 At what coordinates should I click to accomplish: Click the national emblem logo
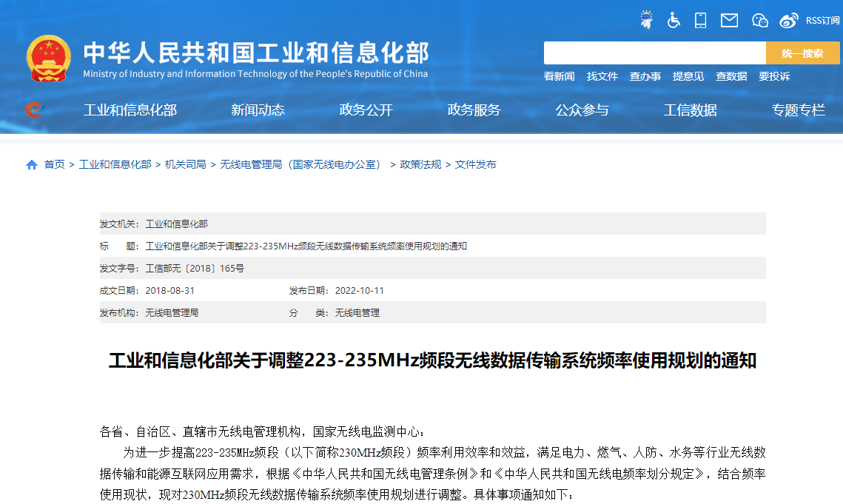49,57
